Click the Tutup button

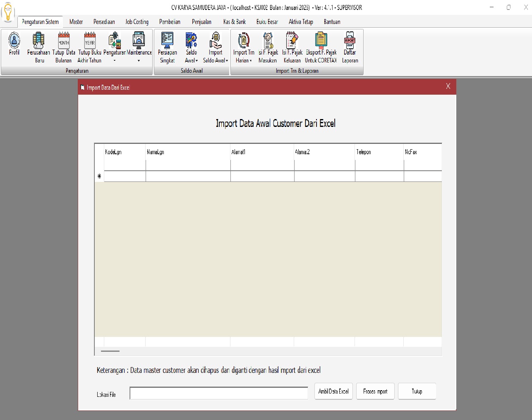click(x=417, y=391)
